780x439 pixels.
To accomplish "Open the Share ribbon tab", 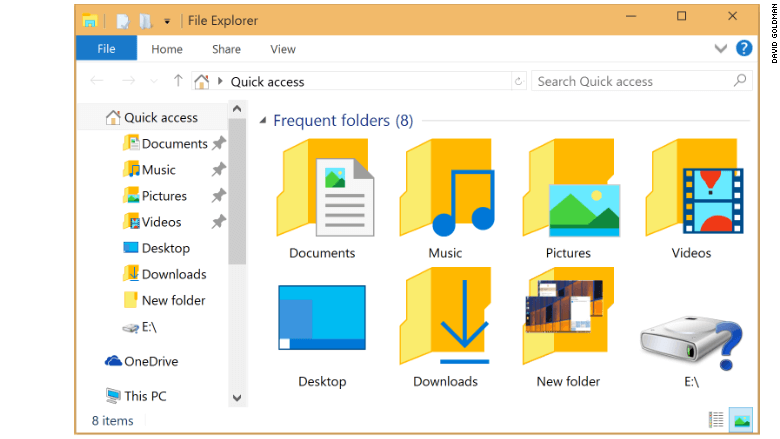I will coord(226,49).
